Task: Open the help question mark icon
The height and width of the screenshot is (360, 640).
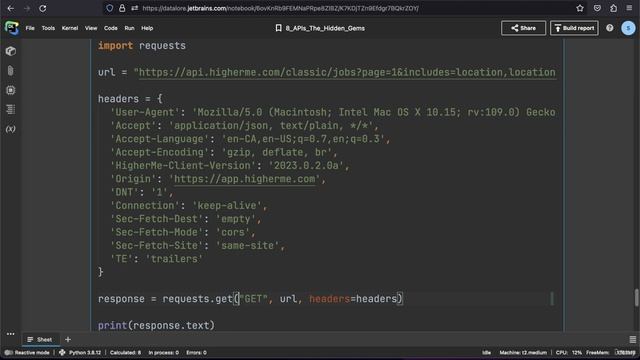Action: [x=609, y=28]
